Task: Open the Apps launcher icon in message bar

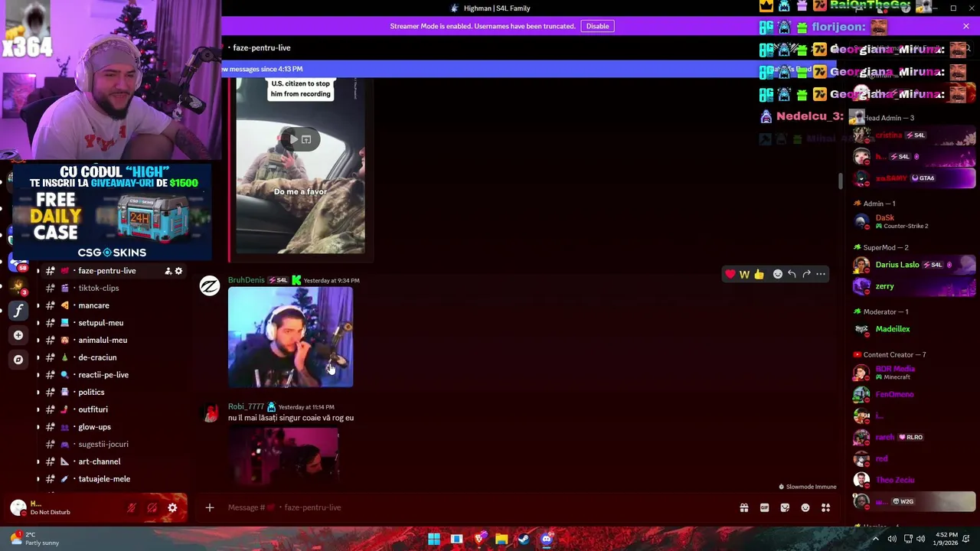Action: pos(825,507)
